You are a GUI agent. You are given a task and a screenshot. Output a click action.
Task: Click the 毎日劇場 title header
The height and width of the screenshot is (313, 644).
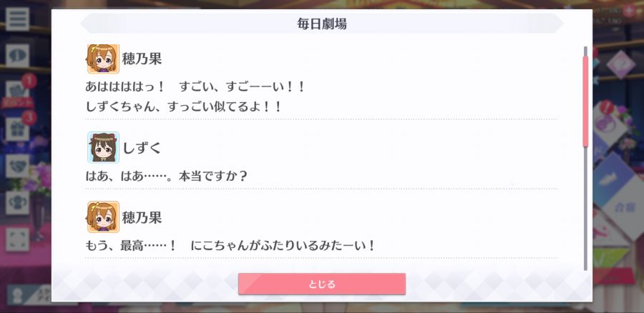[321, 24]
